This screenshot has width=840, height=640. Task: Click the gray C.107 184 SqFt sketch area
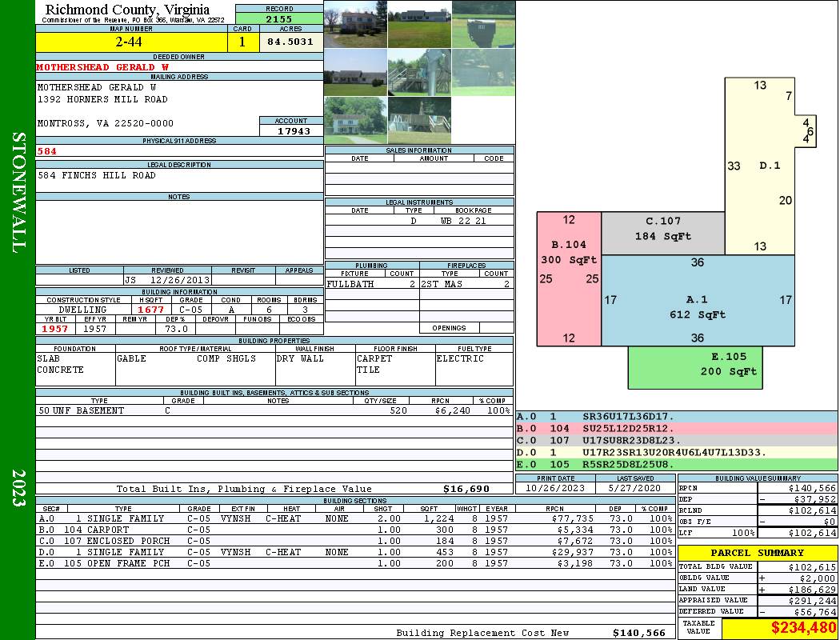662,233
